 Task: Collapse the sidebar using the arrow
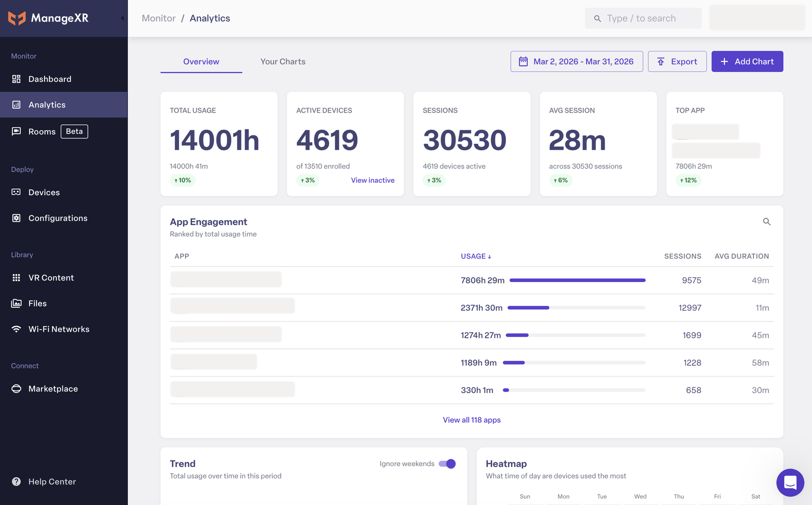coord(122,18)
